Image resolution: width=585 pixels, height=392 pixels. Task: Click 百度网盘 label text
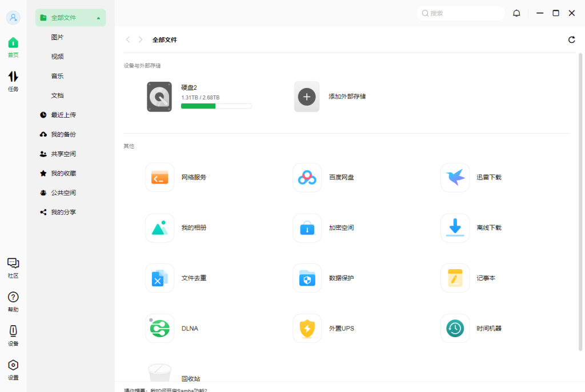[342, 177]
